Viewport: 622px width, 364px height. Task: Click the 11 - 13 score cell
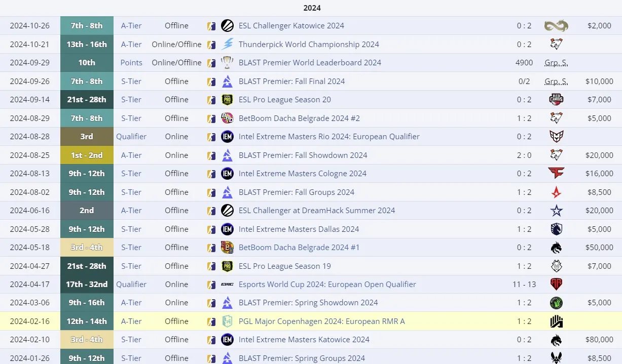pos(524,285)
